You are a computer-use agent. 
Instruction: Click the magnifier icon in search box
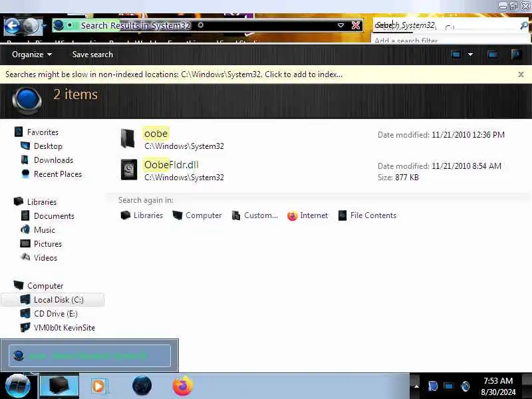pyautogui.click(x=524, y=25)
